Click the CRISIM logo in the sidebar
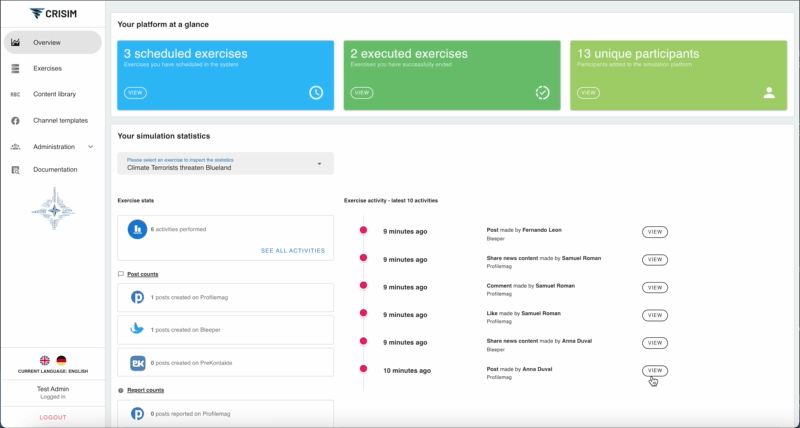The height and width of the screenshot is (428, 800). point(53,14)
